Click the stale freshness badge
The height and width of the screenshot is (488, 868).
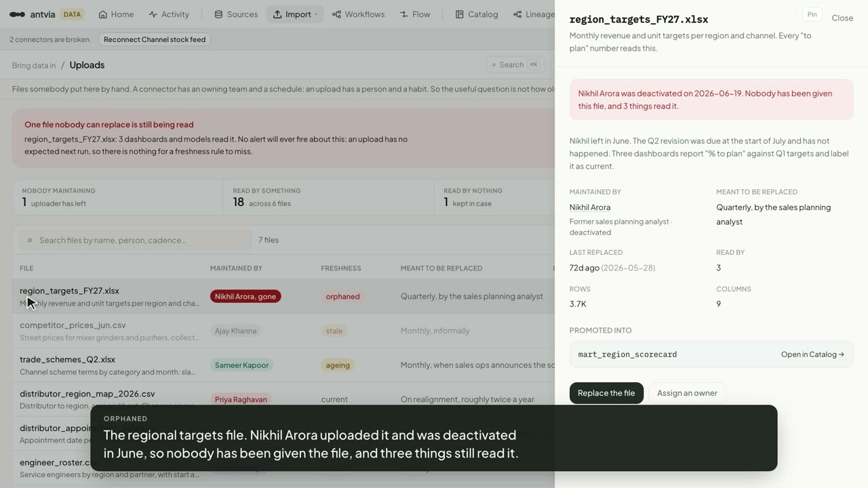click(334, 331)
